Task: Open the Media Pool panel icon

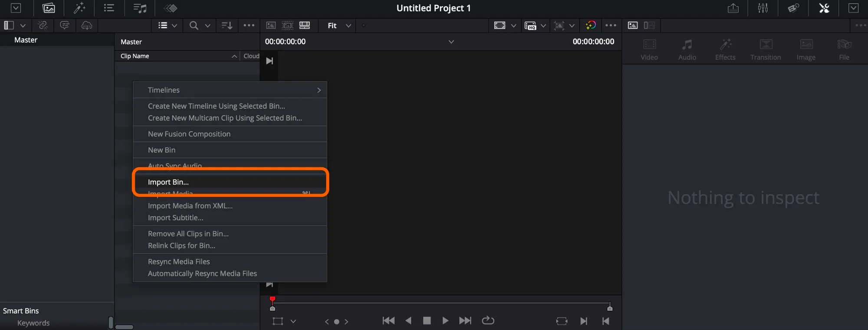Action: tap(49, 8)
